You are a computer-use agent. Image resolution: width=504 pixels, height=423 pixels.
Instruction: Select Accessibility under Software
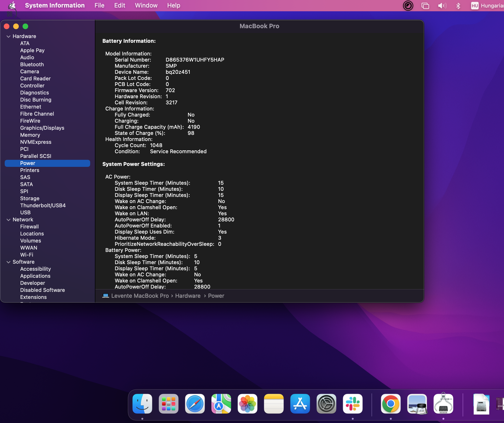point(35,269)
